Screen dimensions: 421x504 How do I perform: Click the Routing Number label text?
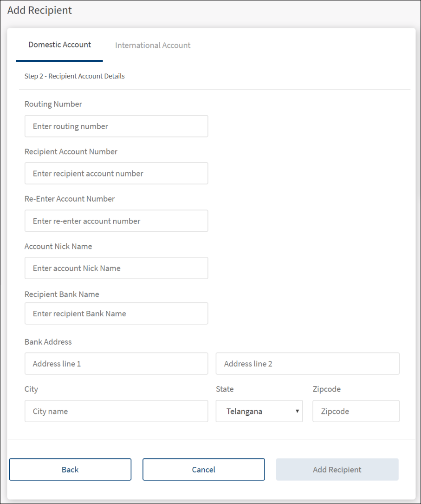(53, 104)
